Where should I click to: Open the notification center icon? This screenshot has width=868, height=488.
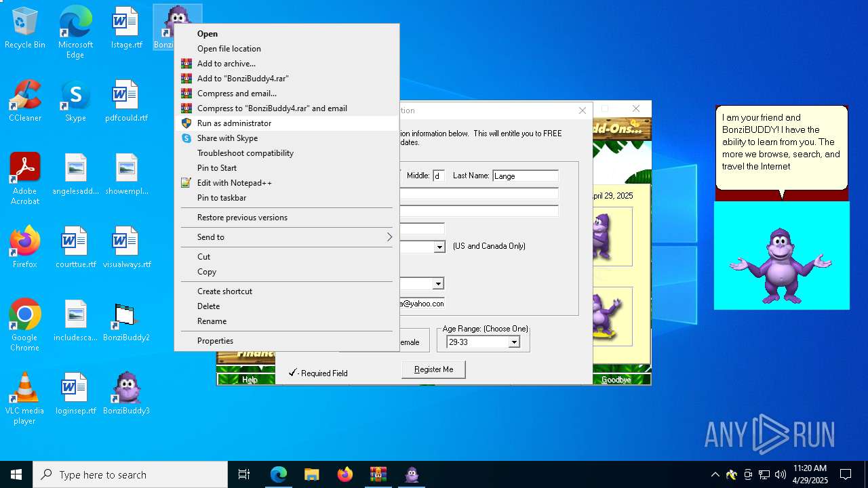click(846, 474)
